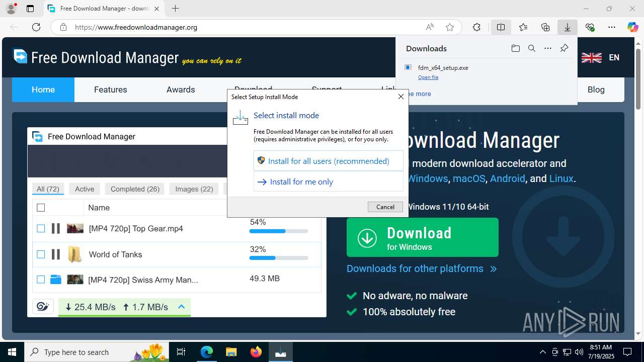Click the browser profile avatar icon
This screenshot has height=362, width=644.
tap(11, 9)
